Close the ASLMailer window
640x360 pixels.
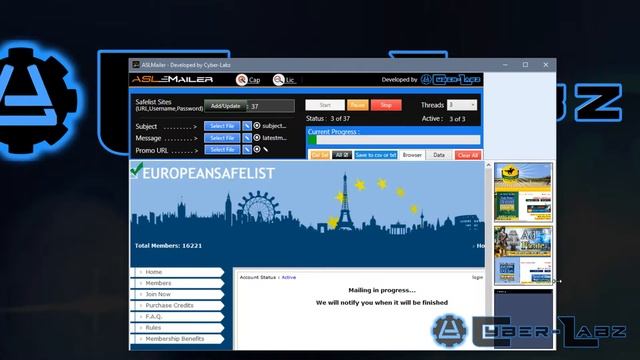pyautogui.click(x=546, y=65)
